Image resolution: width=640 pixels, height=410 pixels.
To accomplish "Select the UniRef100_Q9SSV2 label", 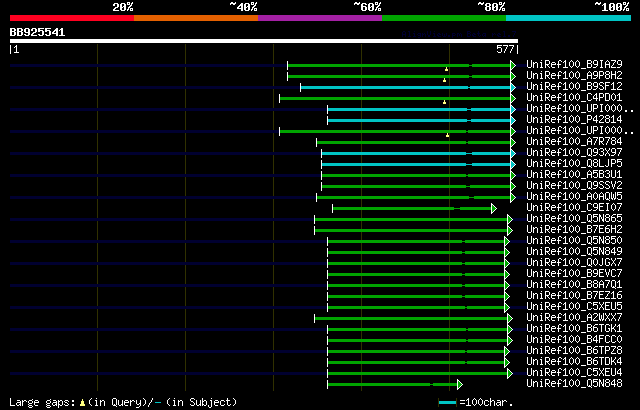I will pyautogui.click(x=574, y=186).
